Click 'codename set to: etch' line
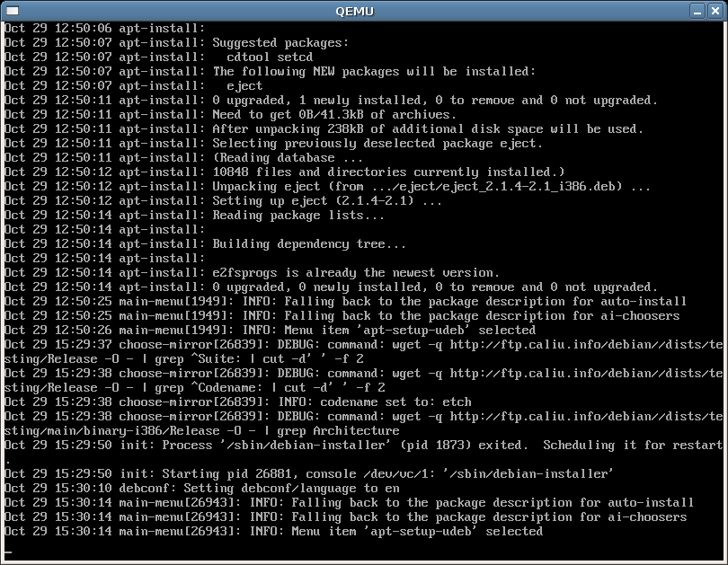728x565 pixels. tap(237, 402)
